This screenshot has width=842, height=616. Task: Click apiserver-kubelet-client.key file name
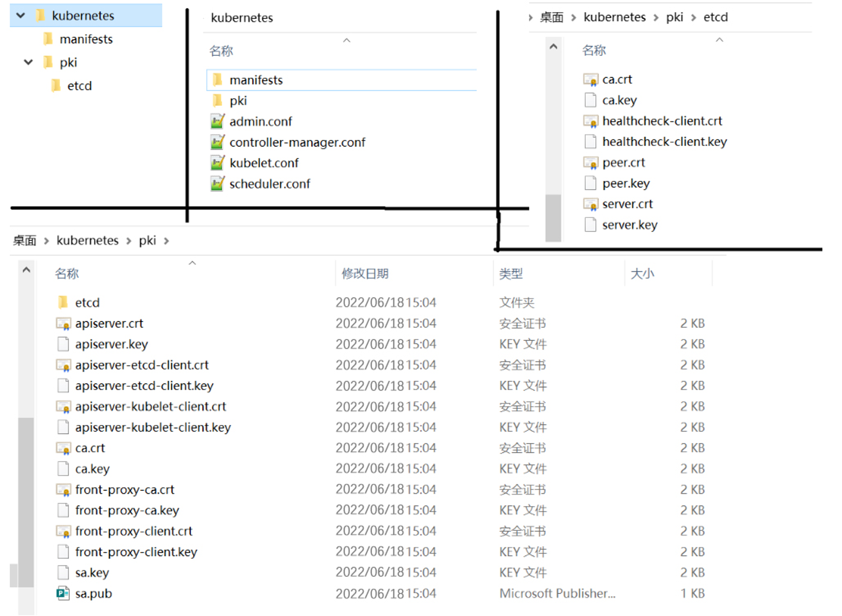pos(153,427)
